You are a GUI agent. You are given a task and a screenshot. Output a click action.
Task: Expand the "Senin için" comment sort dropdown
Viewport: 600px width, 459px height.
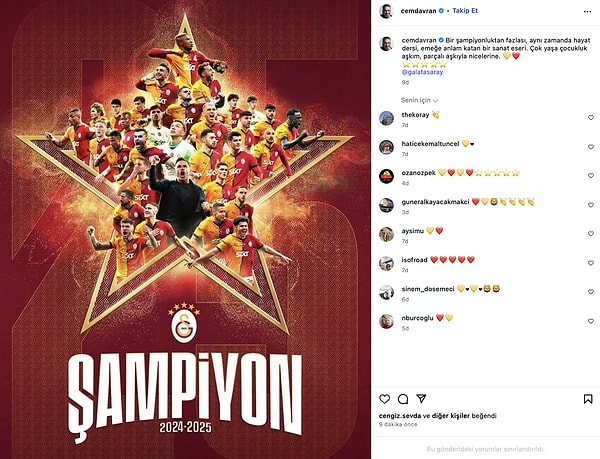[x=419, y=100]
